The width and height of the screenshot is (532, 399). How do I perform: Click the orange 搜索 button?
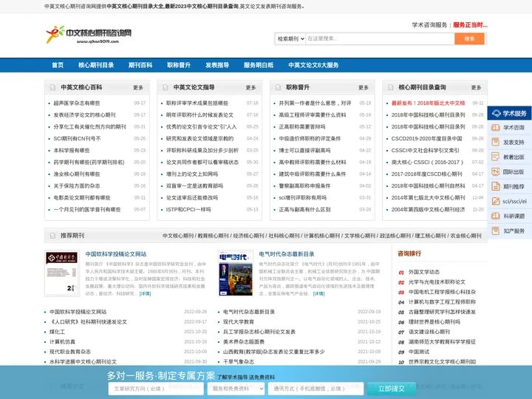click(469, 38)
